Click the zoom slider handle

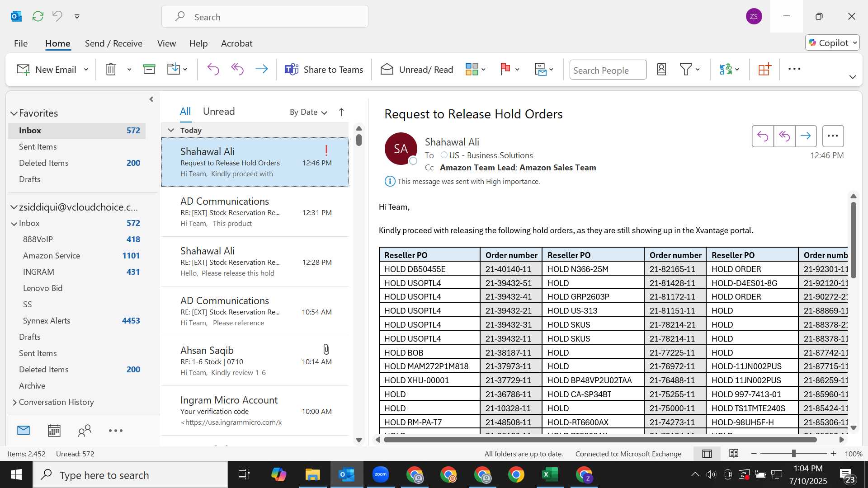click(793, 454)
